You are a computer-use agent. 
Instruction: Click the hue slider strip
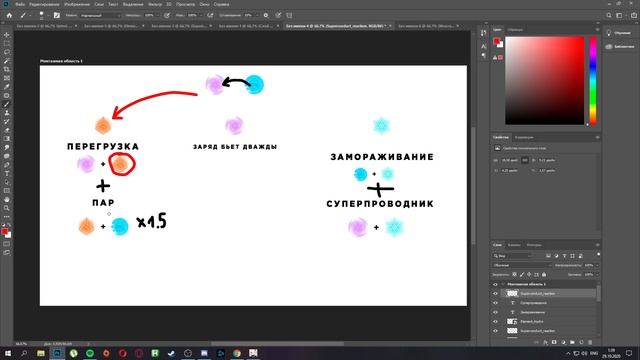pyautogui.click(x=593, y=80)
